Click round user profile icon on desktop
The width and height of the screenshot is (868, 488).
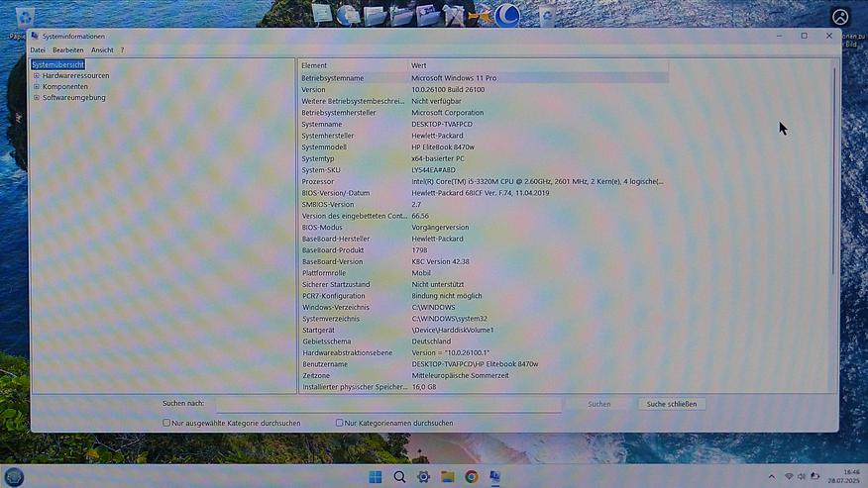pyautogui.click(x=840, y=17)
